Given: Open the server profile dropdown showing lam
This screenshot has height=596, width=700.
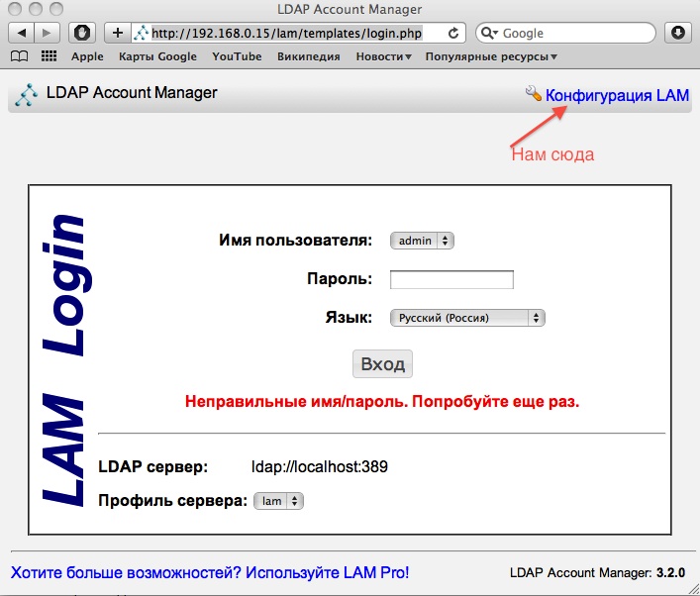Looking at the screenshot, I should [279, 502].
